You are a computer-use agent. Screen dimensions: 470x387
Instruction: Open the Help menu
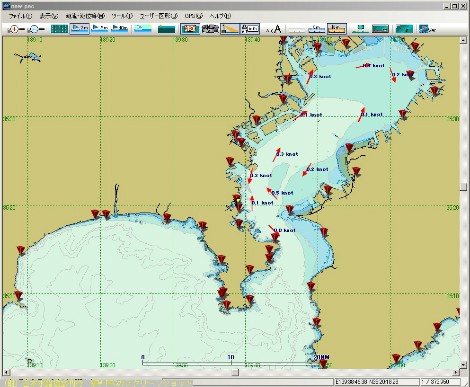(x=220, y=16)
